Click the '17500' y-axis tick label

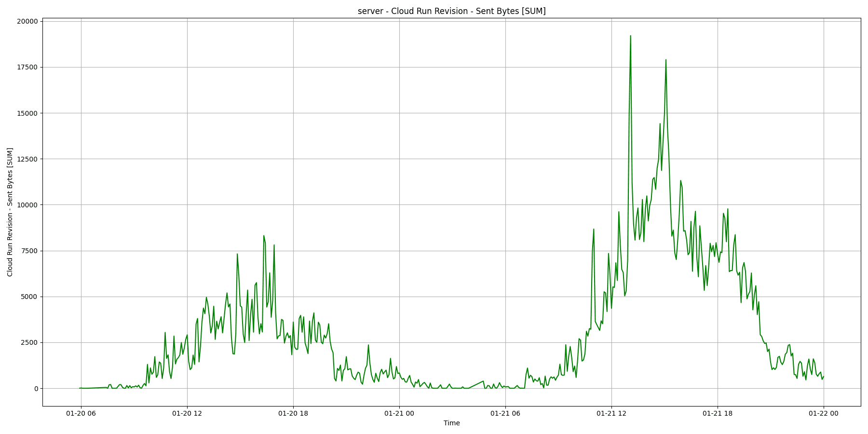coord(27,67)
